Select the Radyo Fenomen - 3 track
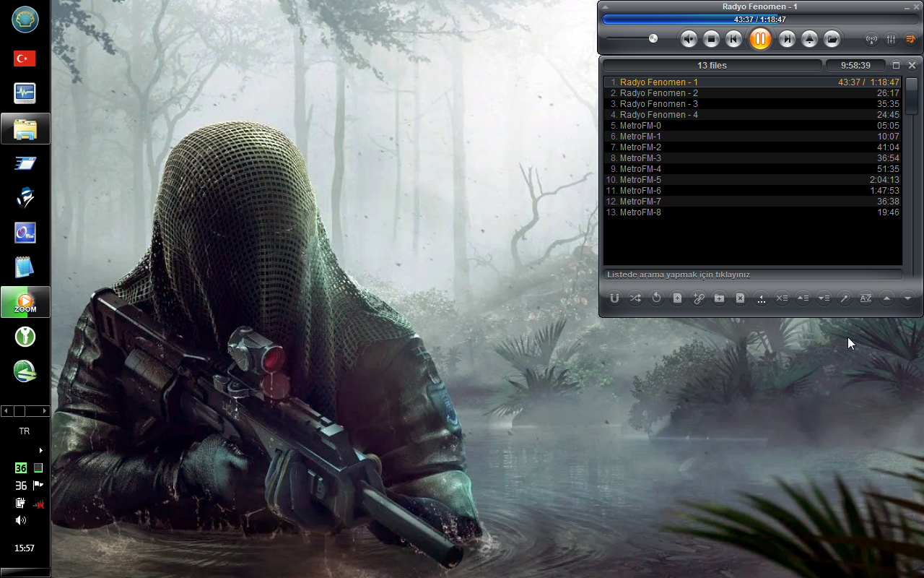Viewport: 924px width, 578px height. (753, 104)
